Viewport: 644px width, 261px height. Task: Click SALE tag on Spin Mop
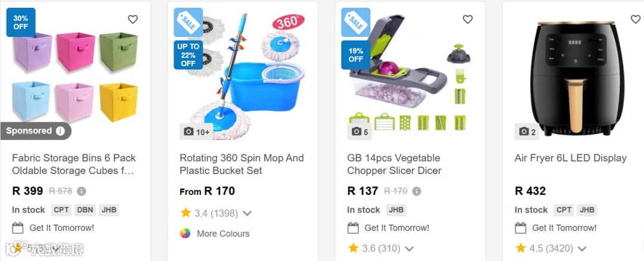coord(188,23)
